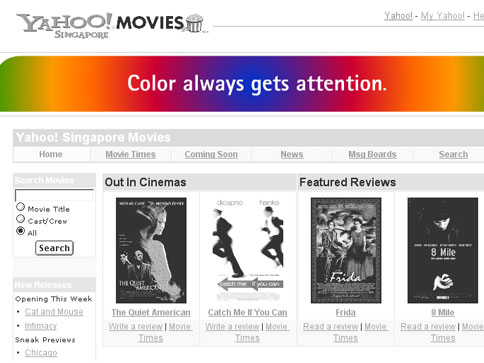Read a review of 8 Mile
The image size is (484, 363).
click(x=428, y=327)
